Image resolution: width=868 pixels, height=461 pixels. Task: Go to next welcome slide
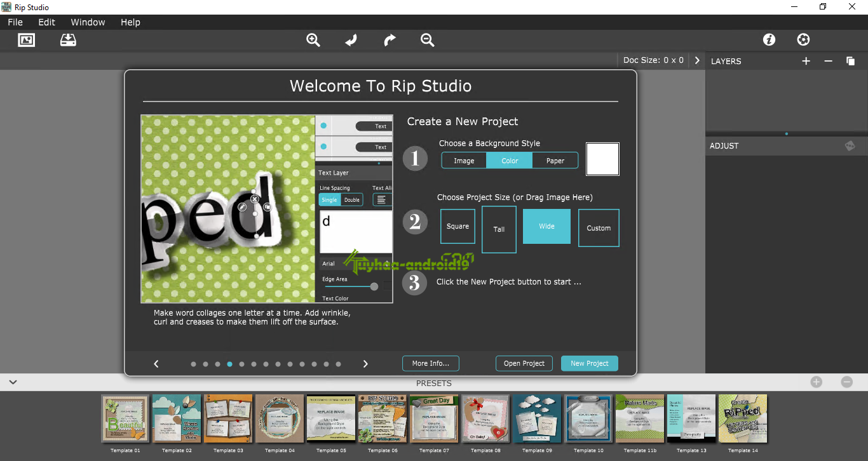365,364
